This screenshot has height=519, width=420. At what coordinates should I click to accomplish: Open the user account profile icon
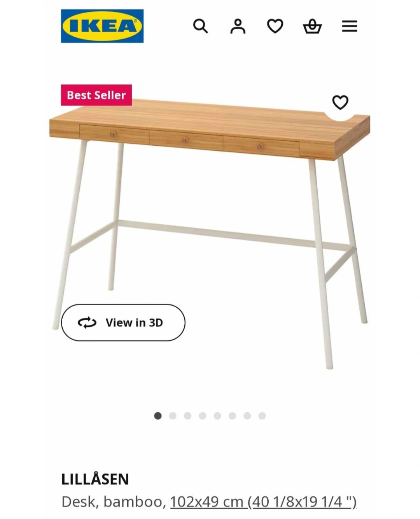pos(238,26)
